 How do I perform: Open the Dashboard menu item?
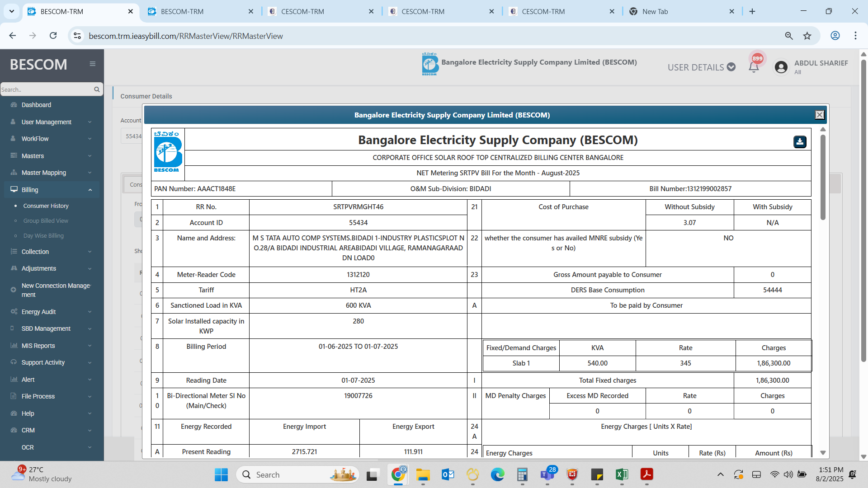pyautogui.click(x=36, y=105)
